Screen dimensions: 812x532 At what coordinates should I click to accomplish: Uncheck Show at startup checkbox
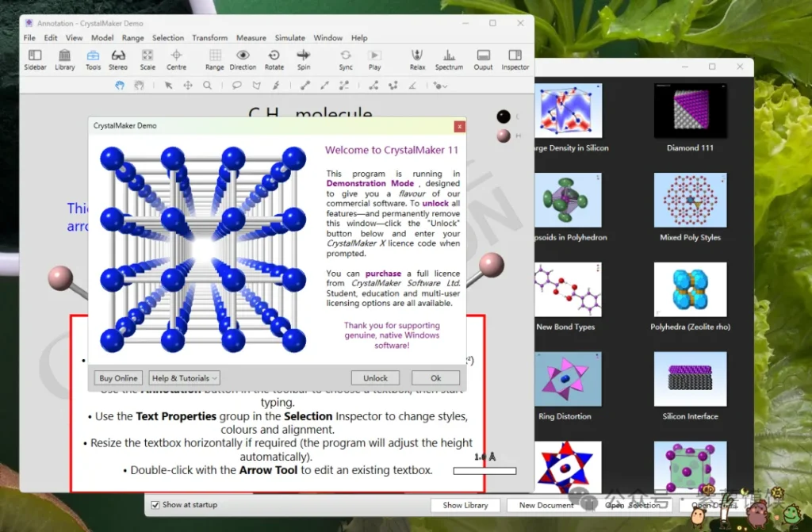click(x=155, y=505)
